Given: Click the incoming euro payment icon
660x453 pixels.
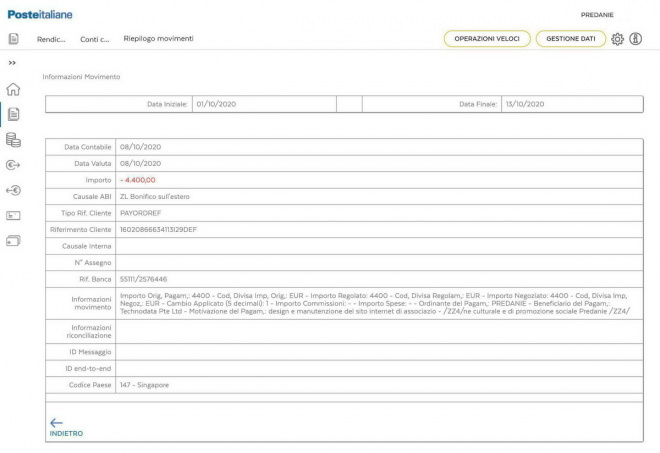Looking at the screenshot, I should tap(14, 190).
